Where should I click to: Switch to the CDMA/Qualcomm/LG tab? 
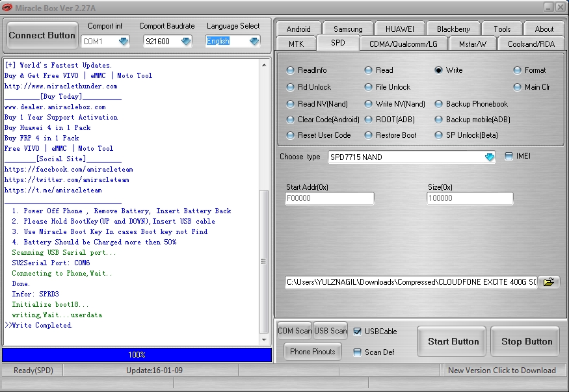(x=403, y=44)
